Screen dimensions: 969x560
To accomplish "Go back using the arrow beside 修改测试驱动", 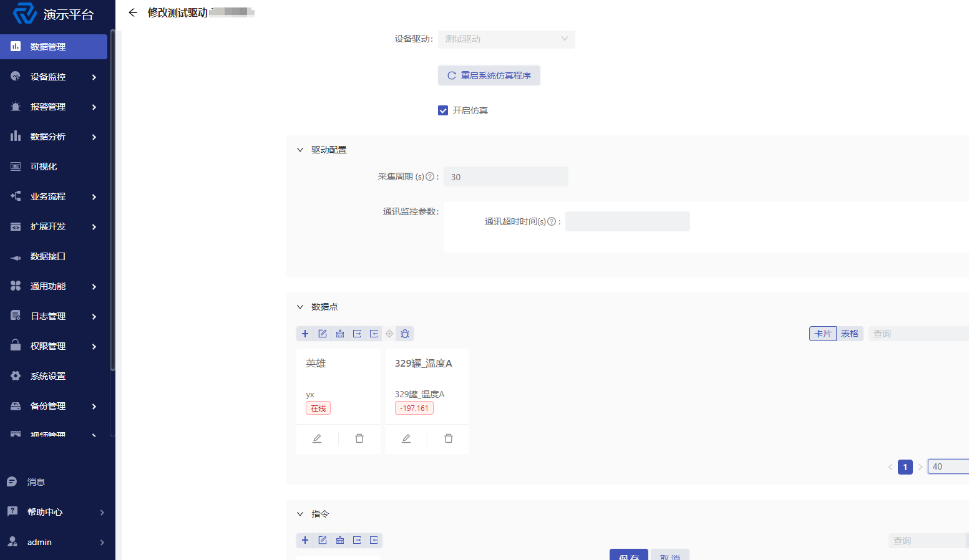I will point(132,12).
